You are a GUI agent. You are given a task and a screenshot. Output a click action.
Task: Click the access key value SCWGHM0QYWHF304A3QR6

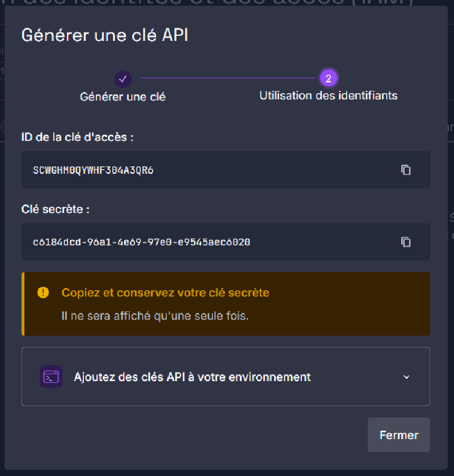point(93,170)
